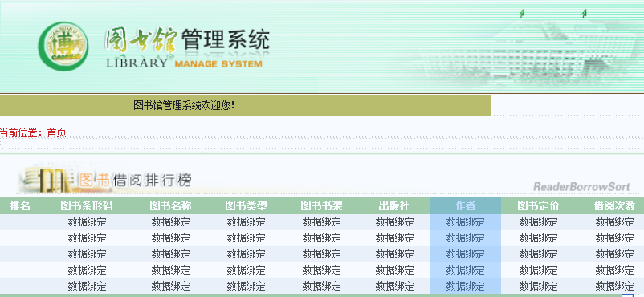
Task: Select the 排名 column header
Action: 20,205
